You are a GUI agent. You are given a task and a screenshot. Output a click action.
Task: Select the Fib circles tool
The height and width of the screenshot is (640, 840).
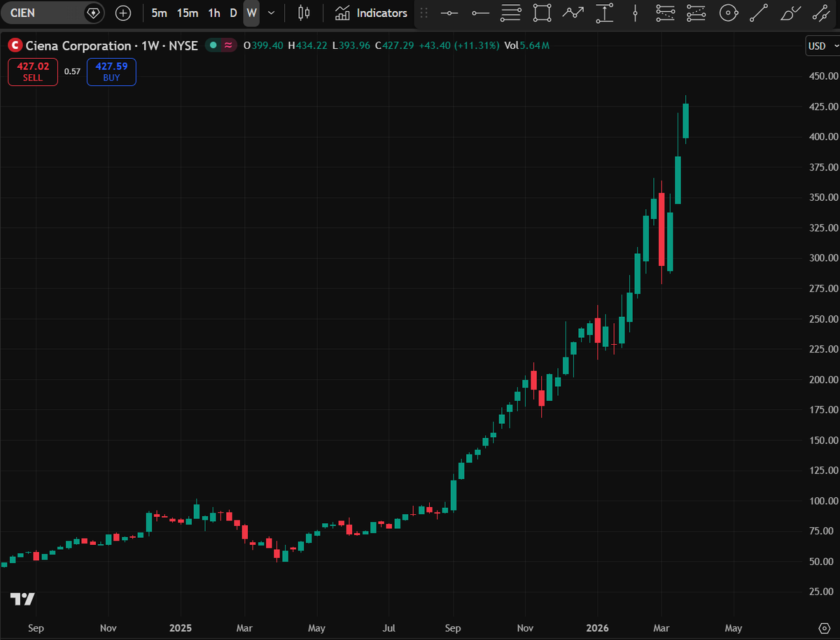(728, 13)
